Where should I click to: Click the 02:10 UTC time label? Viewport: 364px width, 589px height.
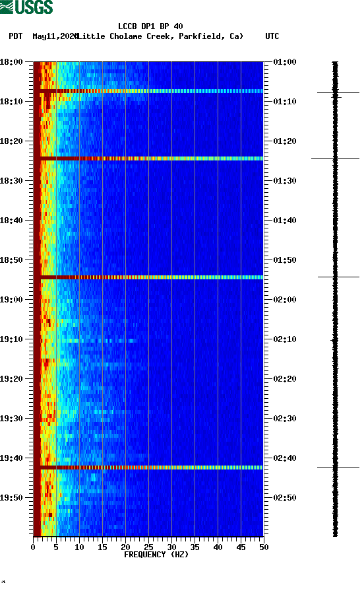pos(285,339)
